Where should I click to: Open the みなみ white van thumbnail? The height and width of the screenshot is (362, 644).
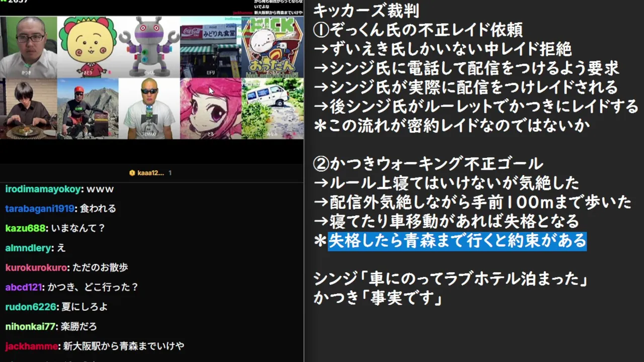[273, 109]
